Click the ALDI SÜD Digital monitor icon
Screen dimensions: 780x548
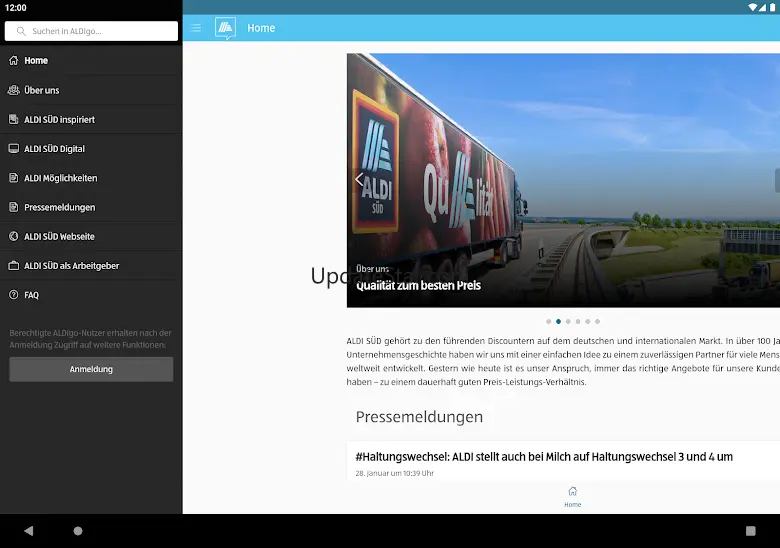(x=14, y=149)
